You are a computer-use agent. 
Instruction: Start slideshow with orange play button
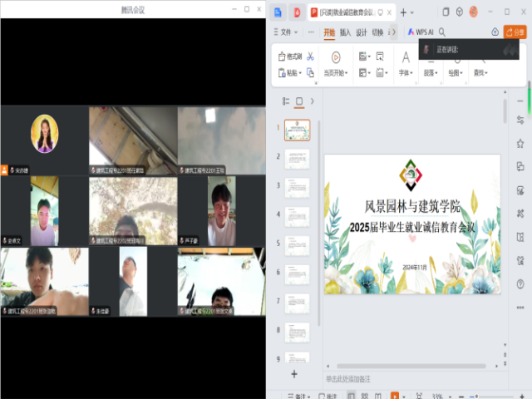pyautogui.click(x=393, y=396)
